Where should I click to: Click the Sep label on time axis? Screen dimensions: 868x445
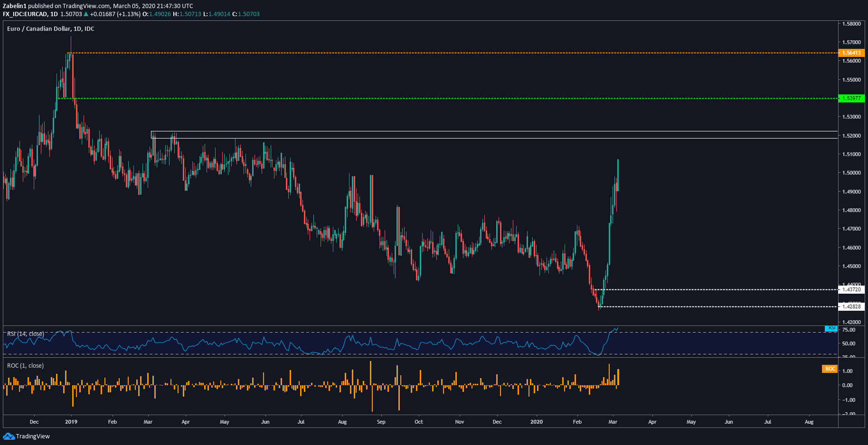[x=381, y=422]
